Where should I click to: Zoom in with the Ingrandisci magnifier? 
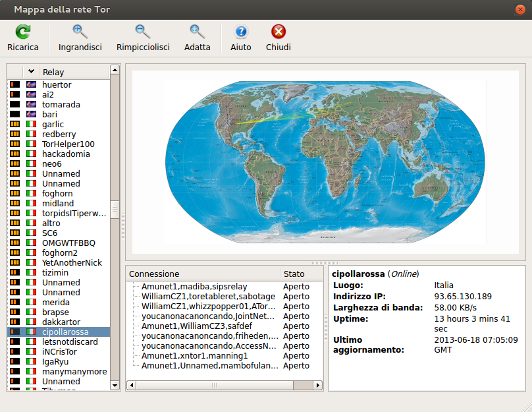[80, 38]
